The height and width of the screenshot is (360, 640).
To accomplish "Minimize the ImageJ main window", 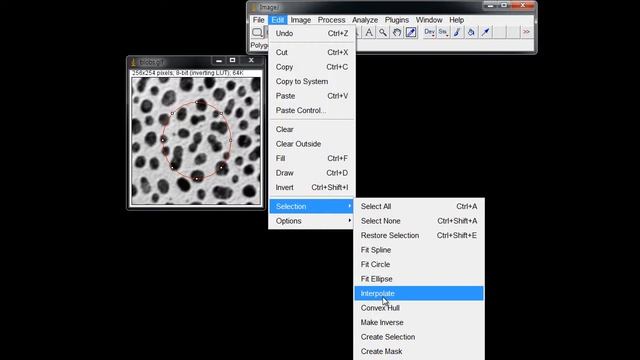I will tap(490, 5).
